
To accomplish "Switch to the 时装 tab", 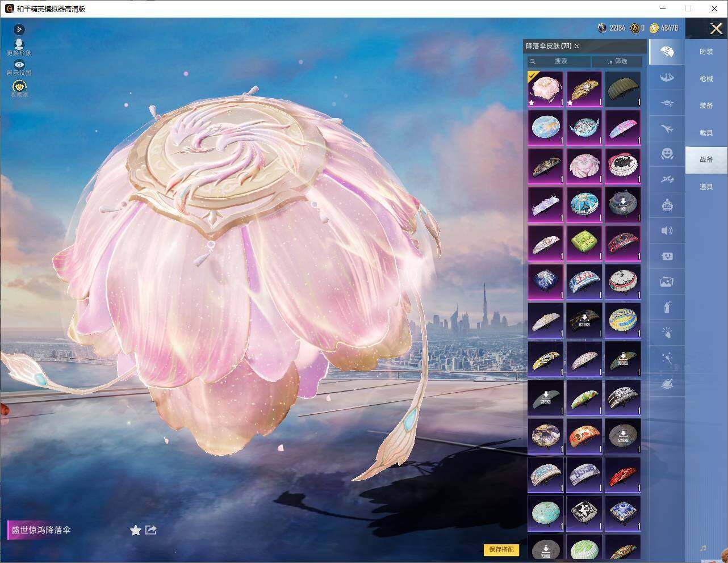I will 706,52.
